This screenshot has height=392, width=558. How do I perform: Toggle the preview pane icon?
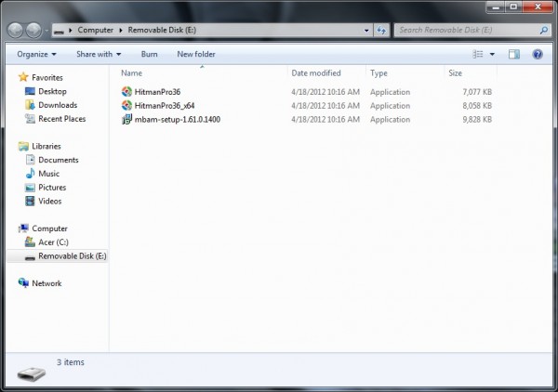coord(514,54)
